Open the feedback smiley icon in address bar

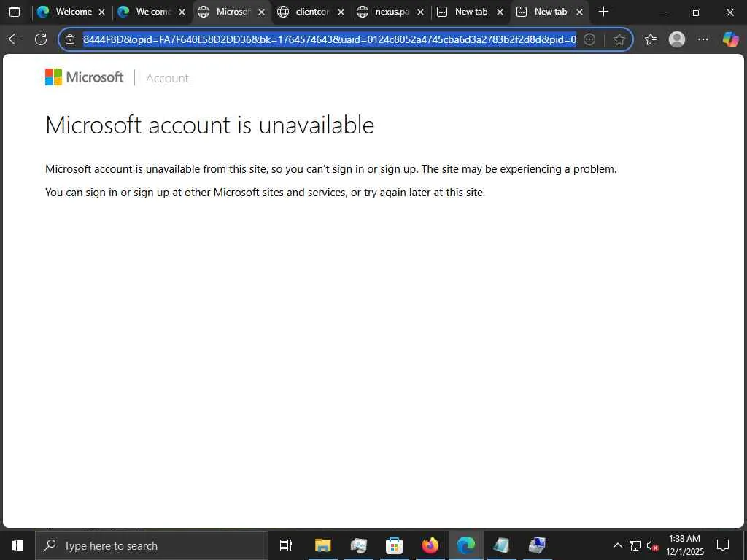[x=589, y=39]
